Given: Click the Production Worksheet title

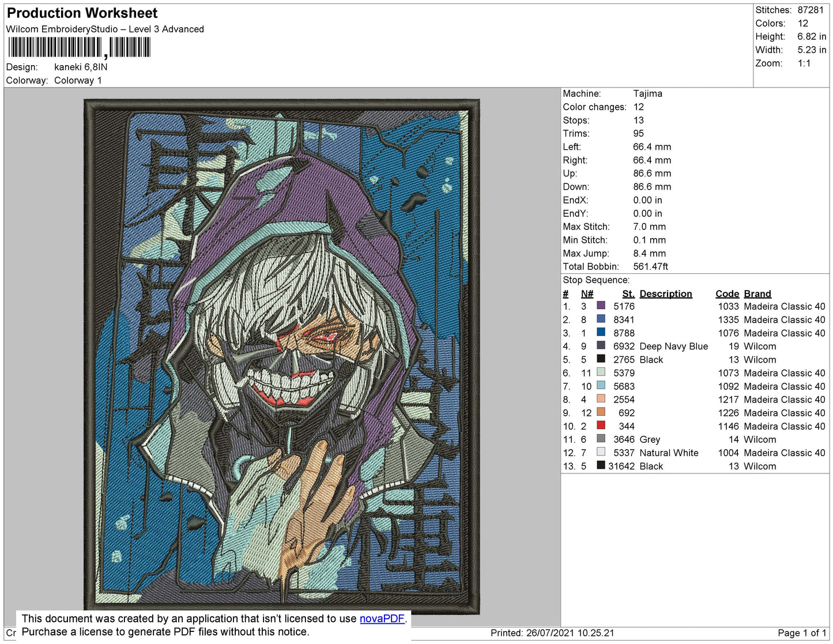Looking at the screenshot, I should pyautogui.click(x=82, y=13).
